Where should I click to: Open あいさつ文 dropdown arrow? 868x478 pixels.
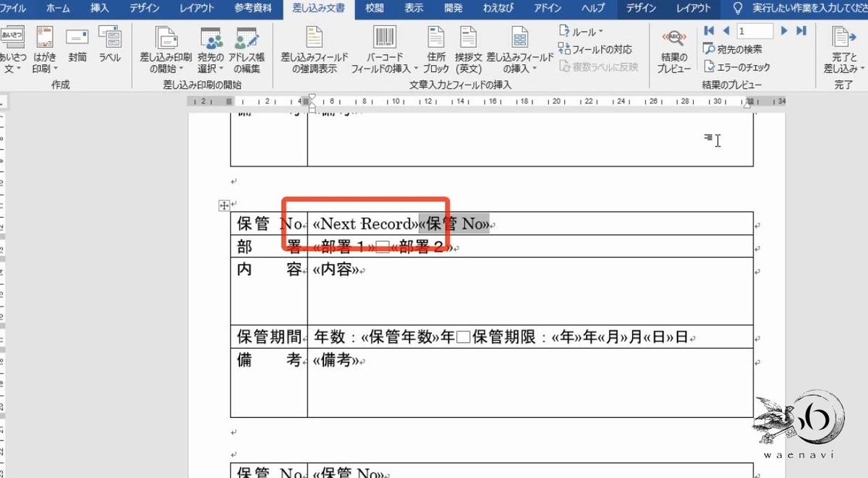click(17, 69)
